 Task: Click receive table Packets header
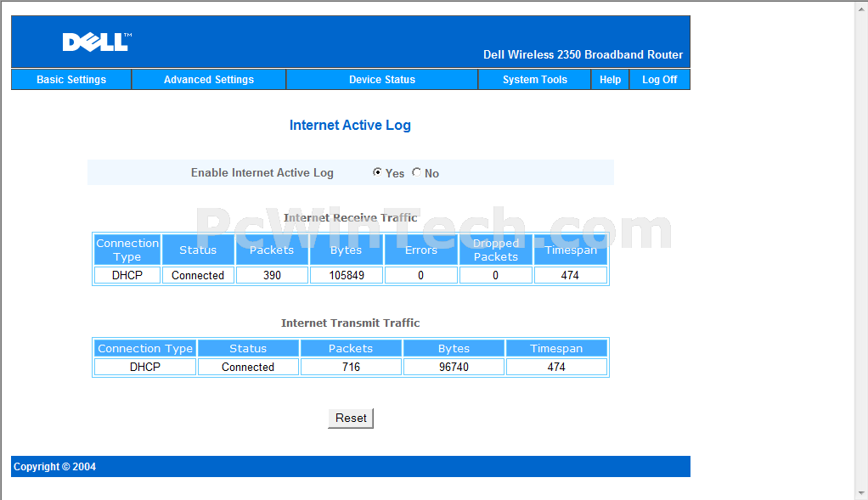[272, 250]
